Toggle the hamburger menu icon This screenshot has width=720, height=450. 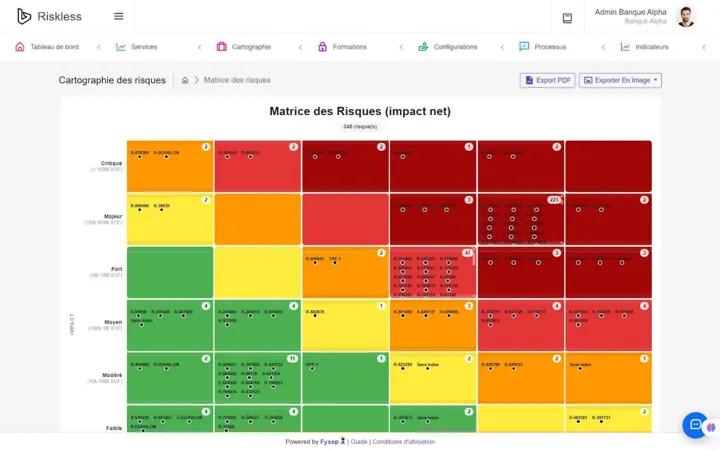point(118,17)
